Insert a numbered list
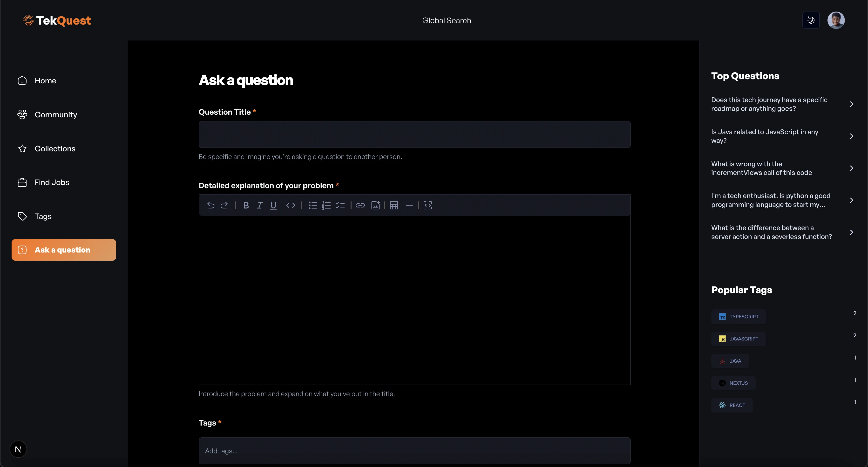Screen dimensions: 868x467 [x=326, y=205]
